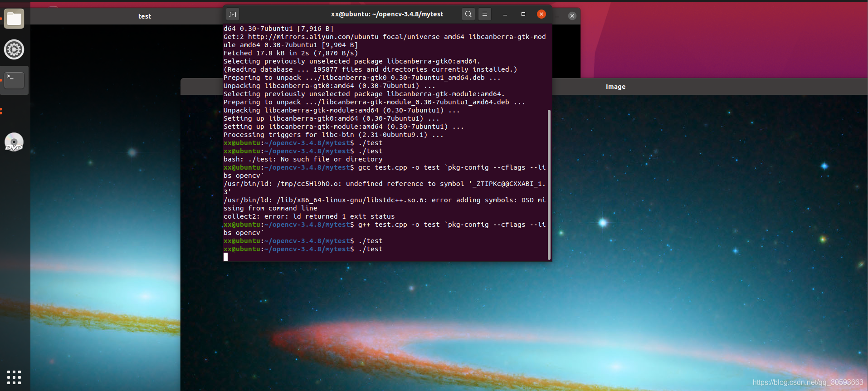This screenshot has height=391, width=868.
Task: Click the g++ test.cpp command line
Action: tap(385, 229)
